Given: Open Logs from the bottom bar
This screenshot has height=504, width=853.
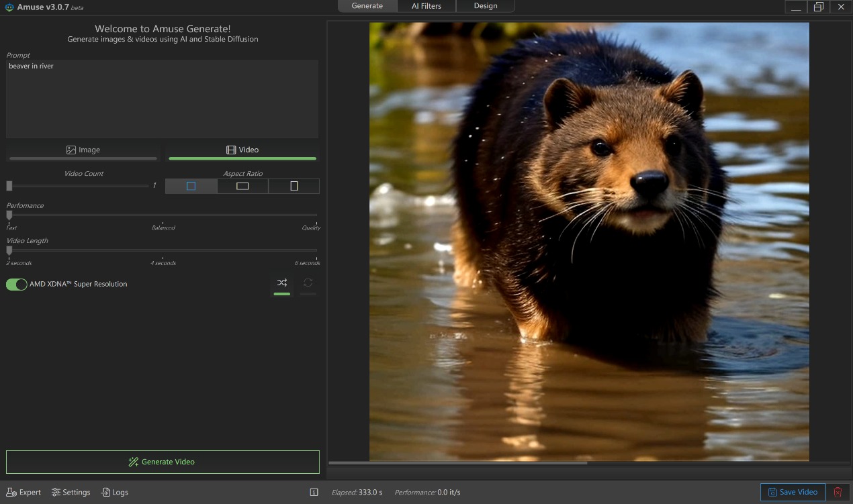Looking at the screenshot, I should coord(115,492).
